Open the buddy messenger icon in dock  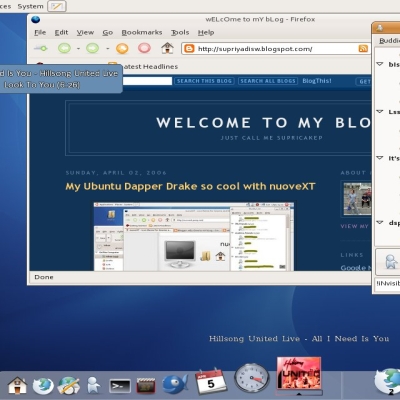click(x=94, y=385)
